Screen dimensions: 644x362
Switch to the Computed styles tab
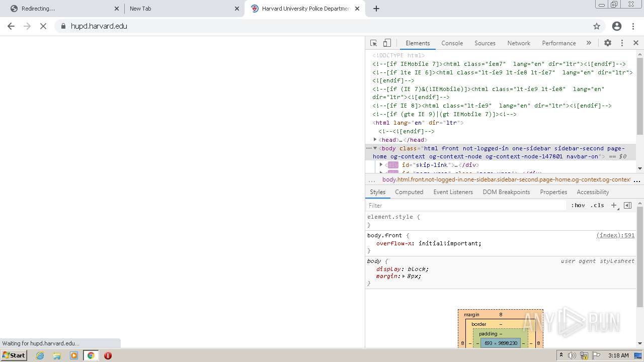[409, 192]
